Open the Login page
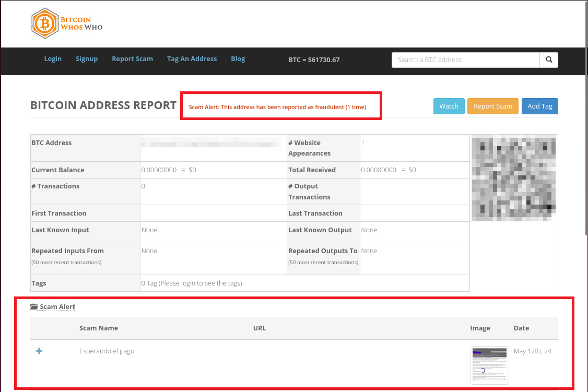The height and width of the screenshot is (392, 588). [x=53, y=59]
